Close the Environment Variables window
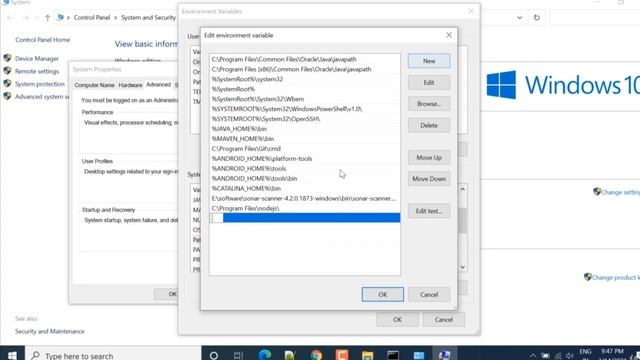This screenshot has height=360, width=640. (x=471, y=11)
